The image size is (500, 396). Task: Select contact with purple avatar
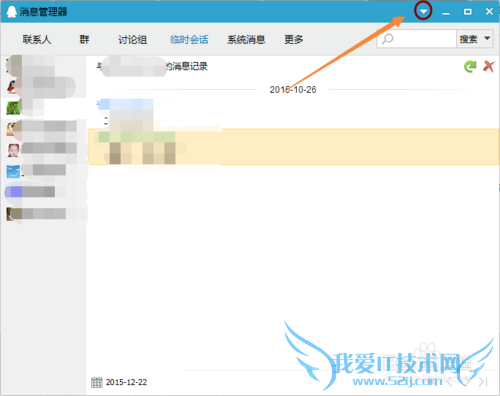coord(42,192)
